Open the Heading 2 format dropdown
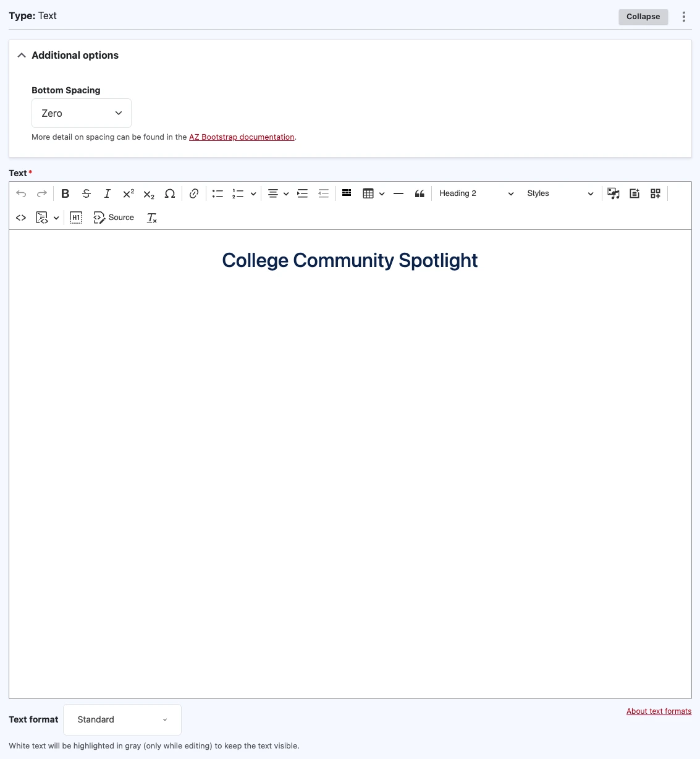 476,193
